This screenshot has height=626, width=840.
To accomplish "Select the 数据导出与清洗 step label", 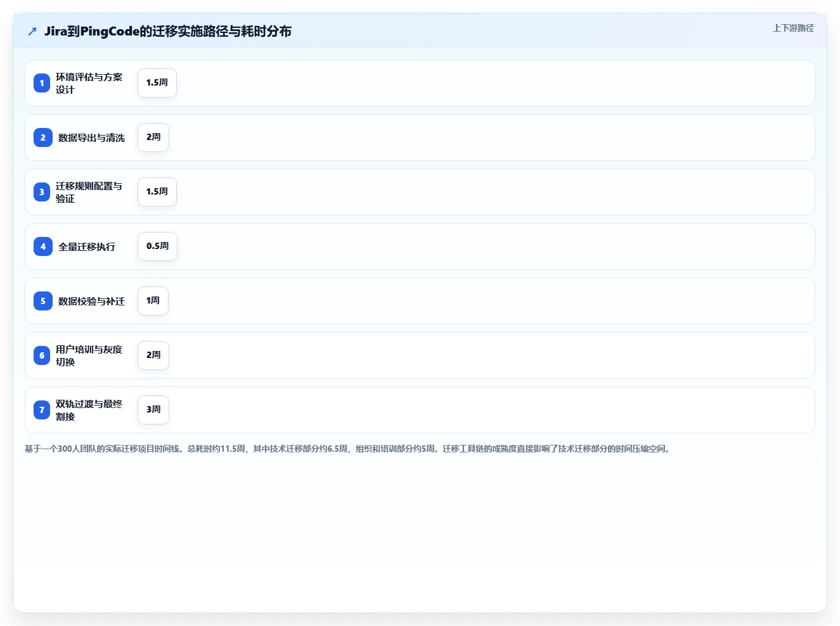I will coord(91,137).
